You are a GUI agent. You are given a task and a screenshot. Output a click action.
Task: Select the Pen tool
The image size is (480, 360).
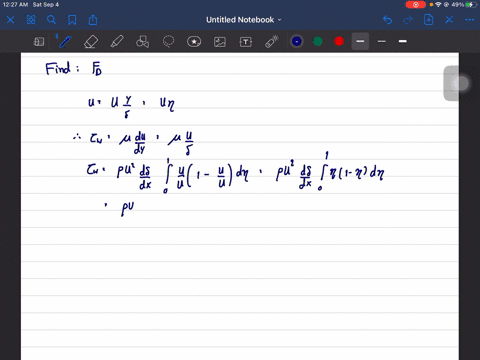click(64, 41)
